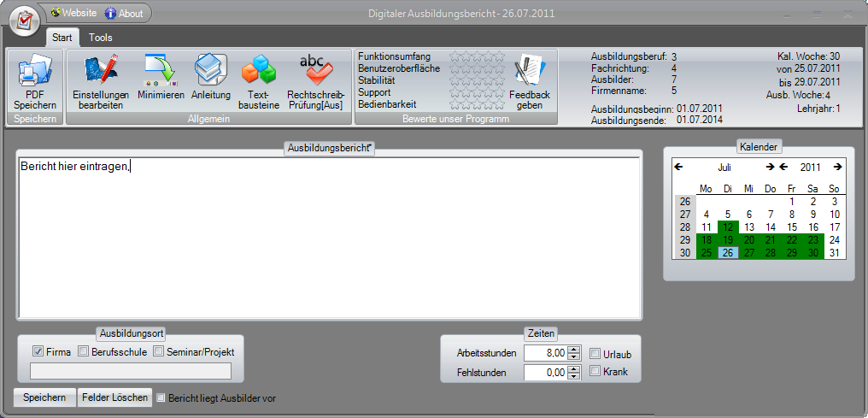Image resolution: width=868 pixels, height=418 pixels.
Task: Increase Arbeitsstunden with spinner up arrow
Action: pyautogui.click(x=572, y=349)
